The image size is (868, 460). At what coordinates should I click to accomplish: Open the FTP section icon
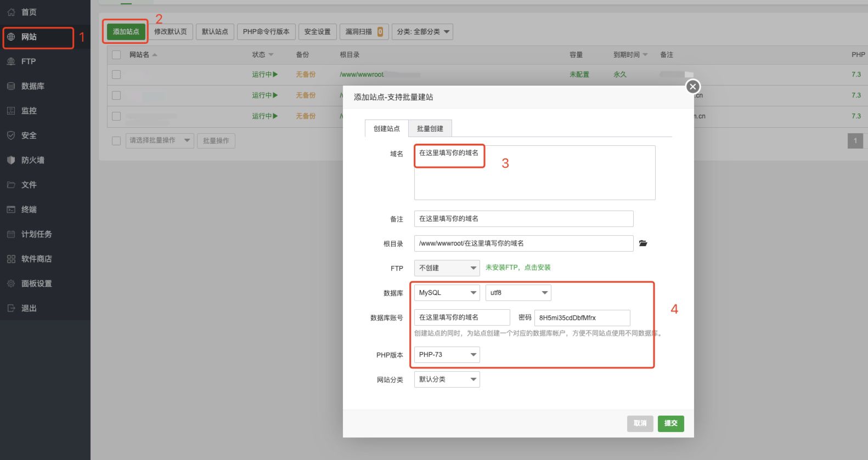point(11,61)
